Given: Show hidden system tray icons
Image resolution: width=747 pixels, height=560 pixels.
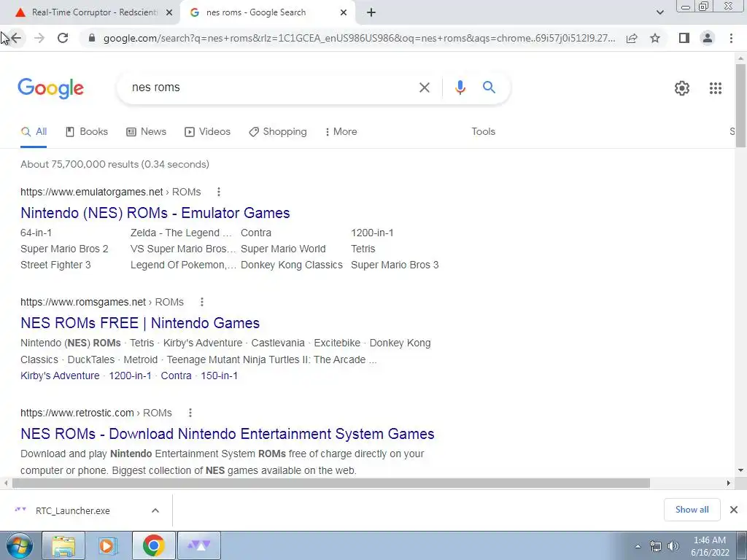Looking at the screenshot, I should tap(638, 546).
